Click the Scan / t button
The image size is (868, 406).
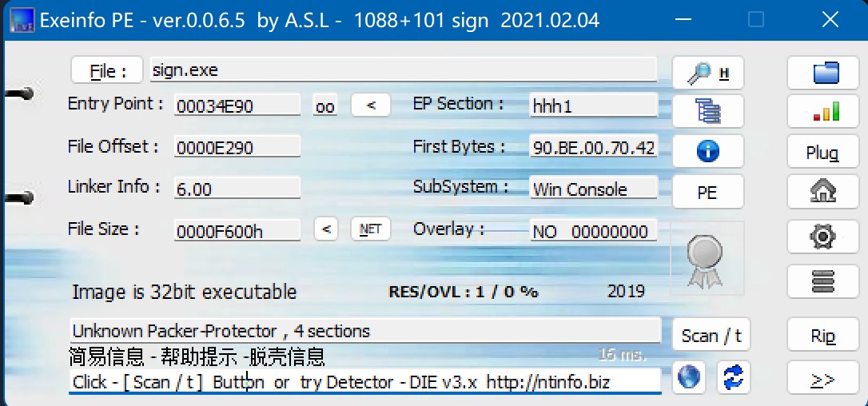pyautogui.click(x=711, y=335)
